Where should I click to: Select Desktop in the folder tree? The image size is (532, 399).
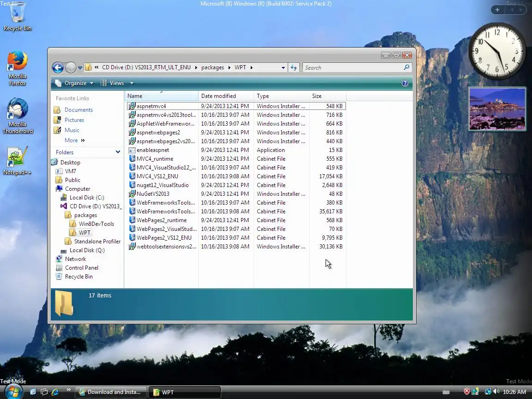[70, 162]
